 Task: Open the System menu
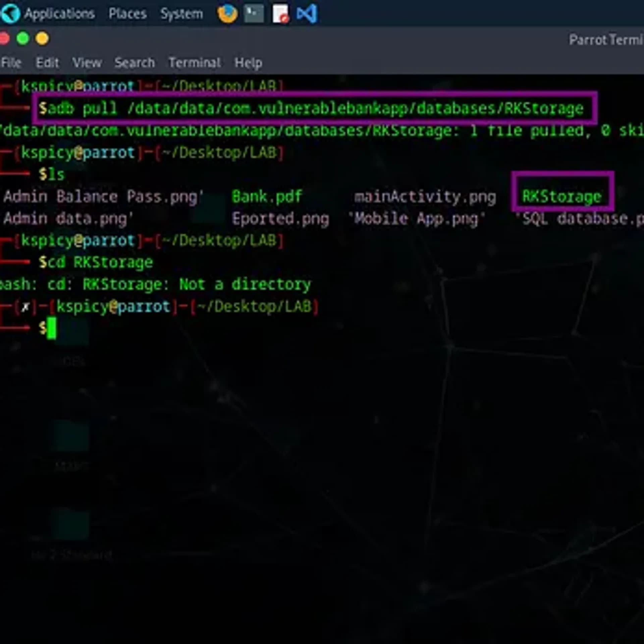click(181, 14)
